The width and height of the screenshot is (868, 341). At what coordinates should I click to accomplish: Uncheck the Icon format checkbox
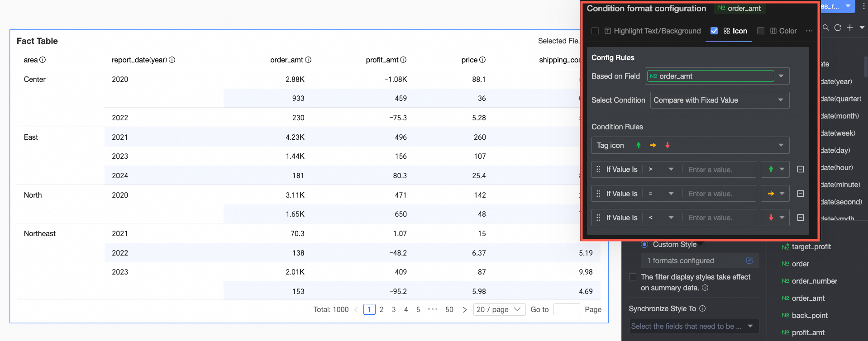(714, 31)
